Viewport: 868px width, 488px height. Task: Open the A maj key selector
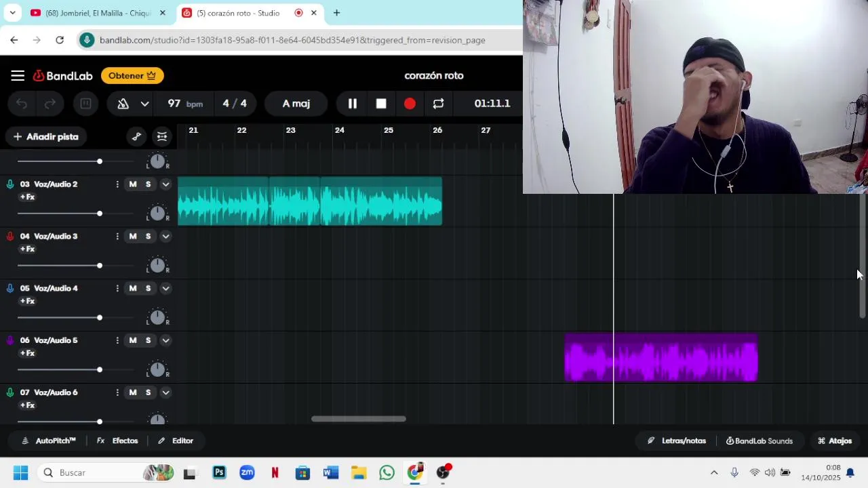[x=296, y=104]
